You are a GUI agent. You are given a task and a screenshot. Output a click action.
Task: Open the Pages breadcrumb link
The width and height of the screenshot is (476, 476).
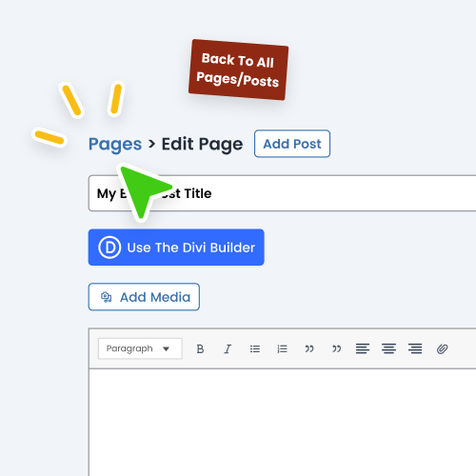coord(115,145)
